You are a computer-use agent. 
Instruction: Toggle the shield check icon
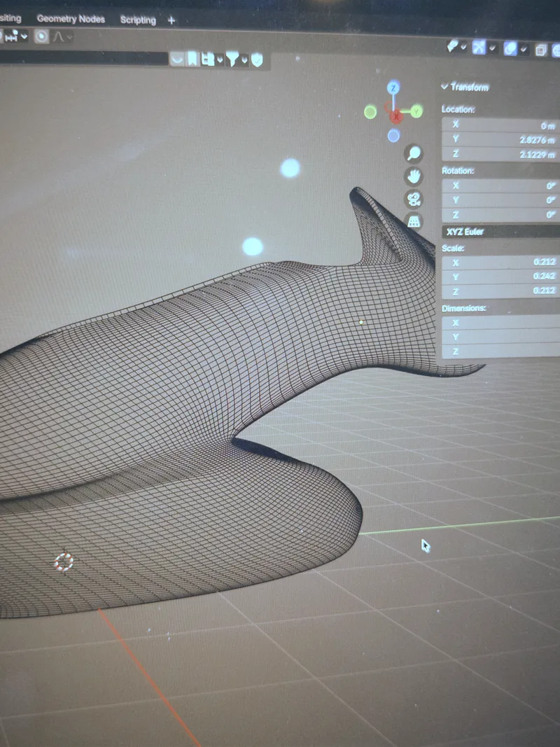(257, 60)
